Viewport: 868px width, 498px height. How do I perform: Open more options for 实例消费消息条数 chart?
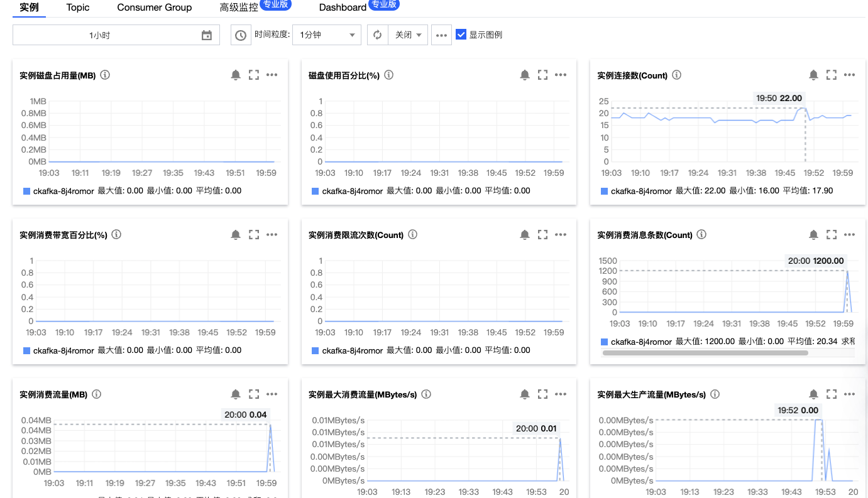(x=849, y=234)
